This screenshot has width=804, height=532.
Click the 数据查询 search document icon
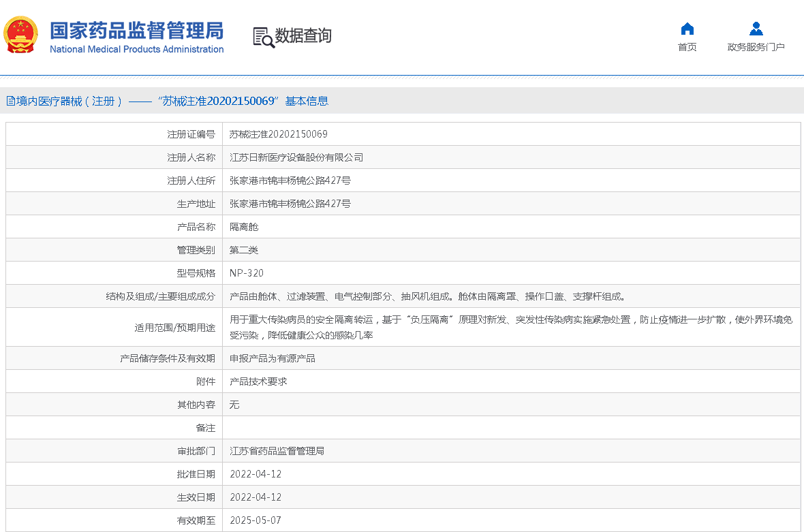point(264,37)
